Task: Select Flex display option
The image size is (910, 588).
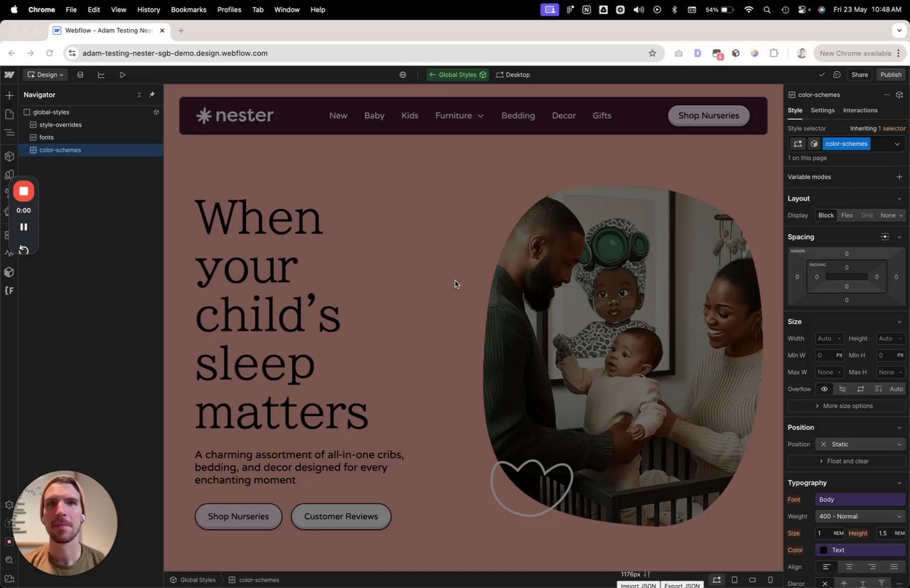Action: click(x=847, y=215)
